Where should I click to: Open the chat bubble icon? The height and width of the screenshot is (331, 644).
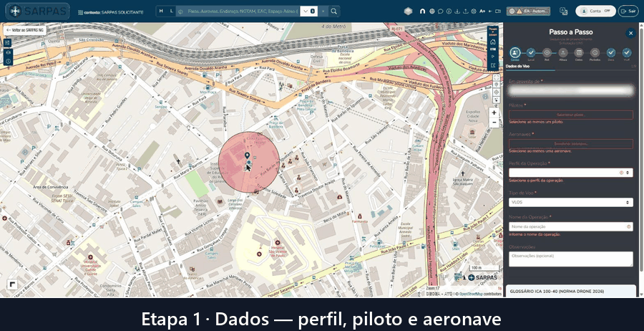coord(440,11)
